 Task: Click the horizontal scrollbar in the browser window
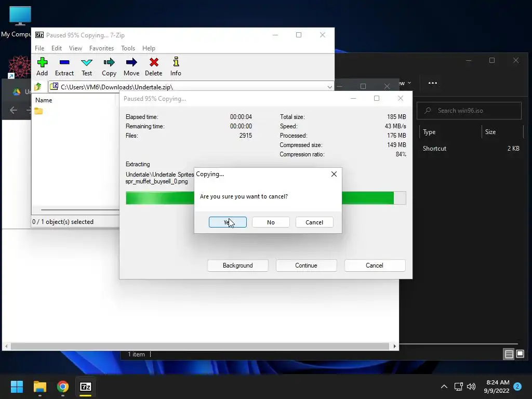(x=200, y=346)
